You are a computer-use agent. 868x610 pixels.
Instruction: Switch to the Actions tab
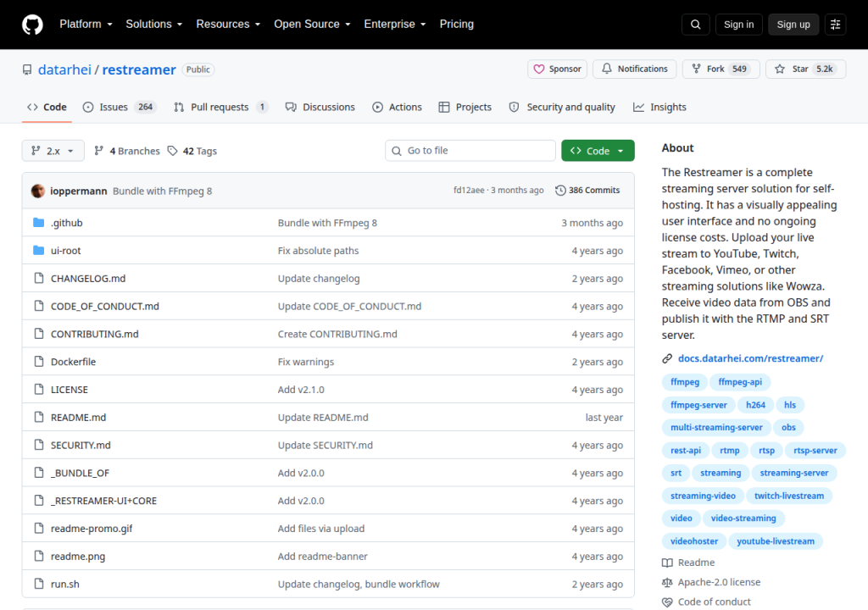[x=397, y=108]
